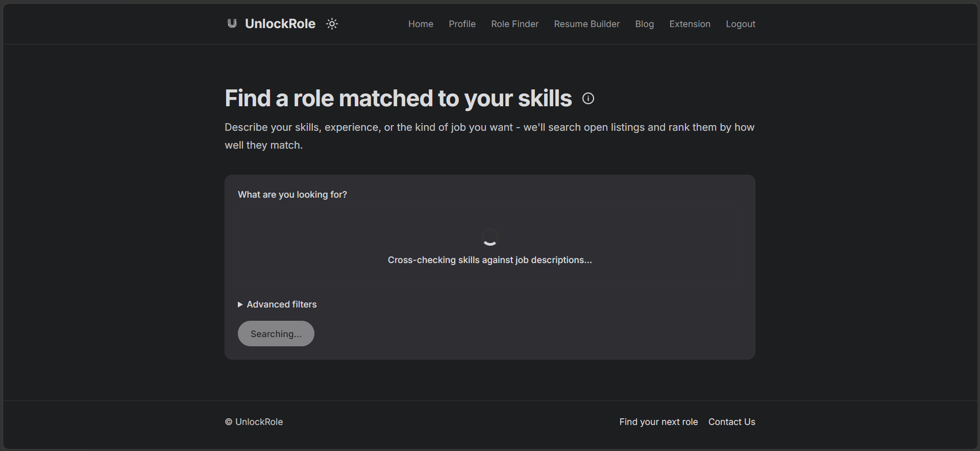980x451 pixels.
Task: Click the loading spinner in the search box
Action: click(490, 236)
